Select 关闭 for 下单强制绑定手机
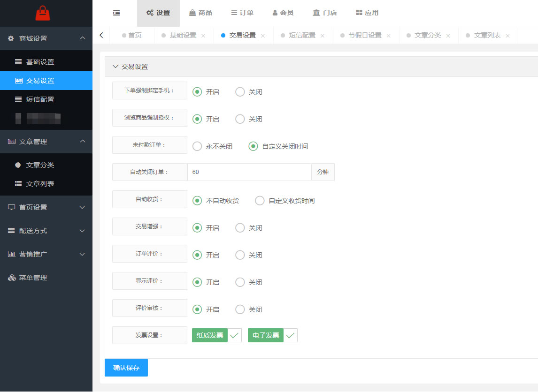 [x=240, y=92]
